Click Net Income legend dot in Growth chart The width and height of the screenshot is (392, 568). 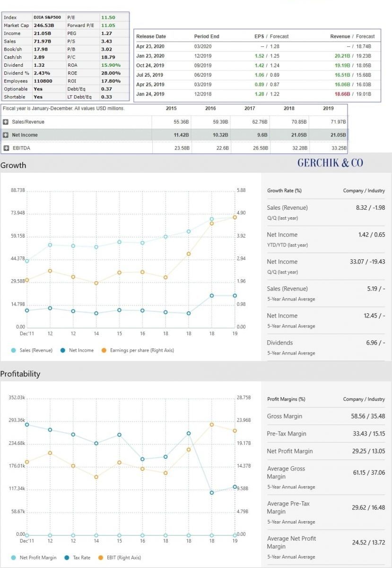[x=63, y=350]
